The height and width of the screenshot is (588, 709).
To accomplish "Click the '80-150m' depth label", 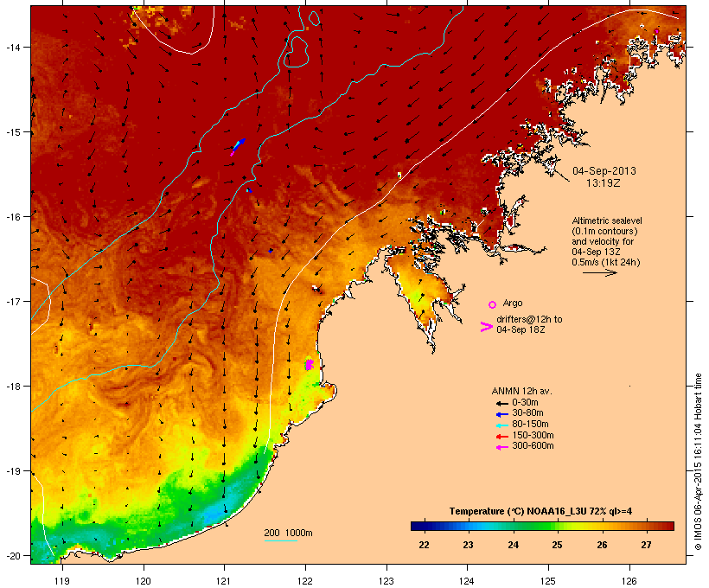I will (530, 425).
